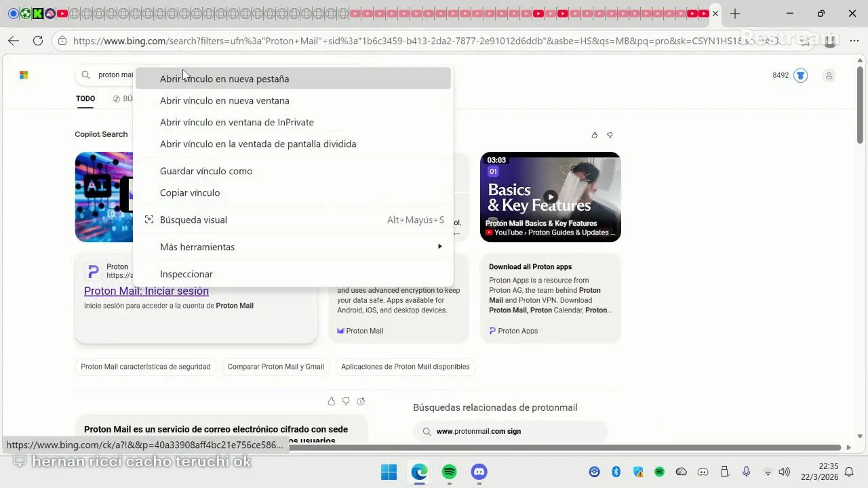Reload the page with the refresh icon
The image size is (868, 488).
[x=38, y=41]
